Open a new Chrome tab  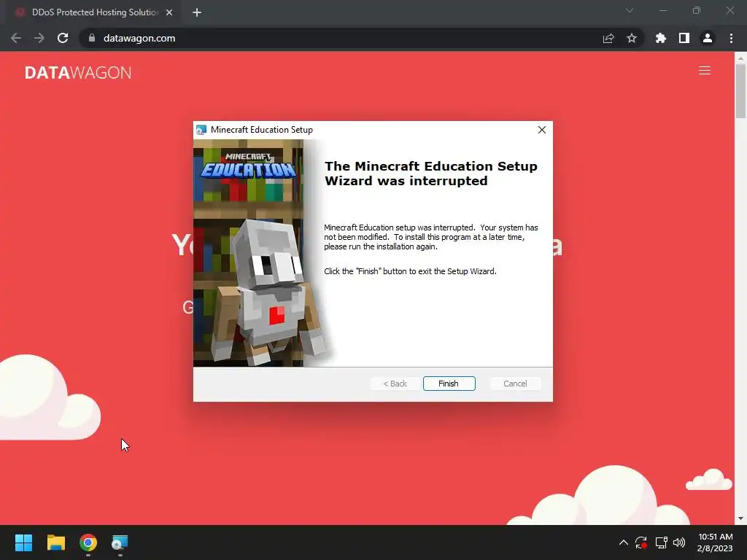coord(197,12)
